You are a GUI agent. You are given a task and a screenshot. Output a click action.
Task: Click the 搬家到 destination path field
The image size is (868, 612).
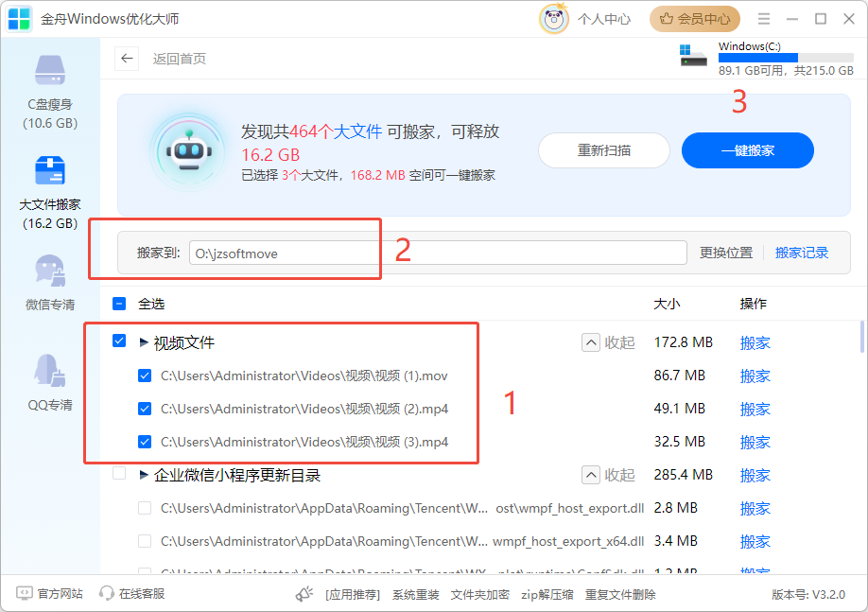click(438, 254)
